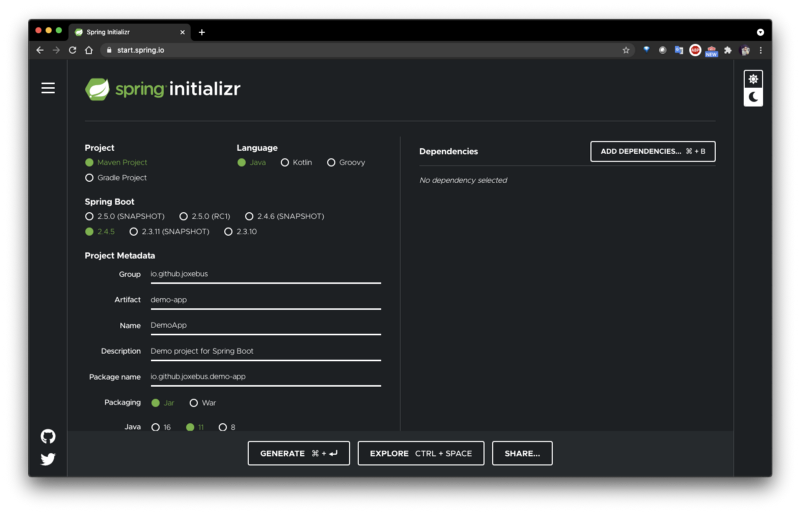Select Spring Boot 2.5.0 (RC1)
The height and width of the screenshot is (514, 800).
point(205,216)
